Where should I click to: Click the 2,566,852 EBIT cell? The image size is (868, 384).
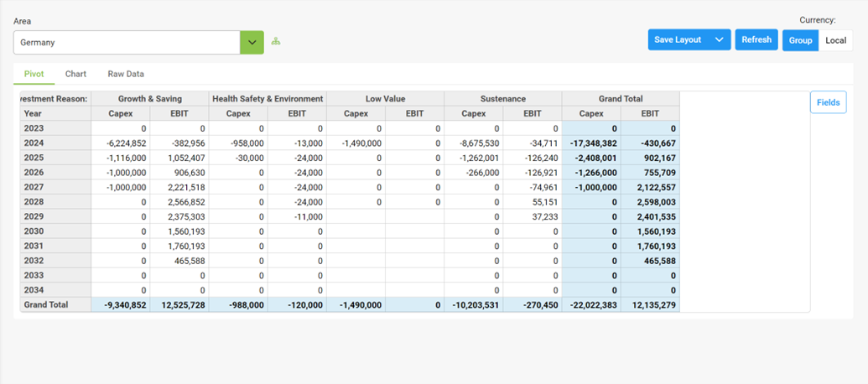pyautogui.click(x=179, y=201)
